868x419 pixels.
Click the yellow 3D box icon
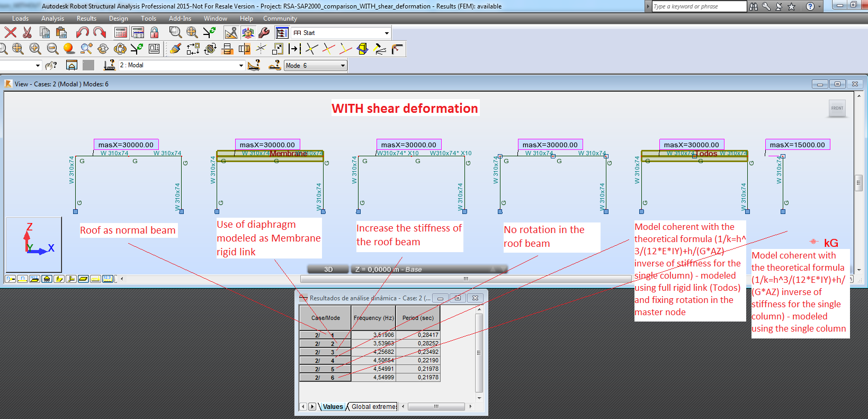[x=363, y=49]
